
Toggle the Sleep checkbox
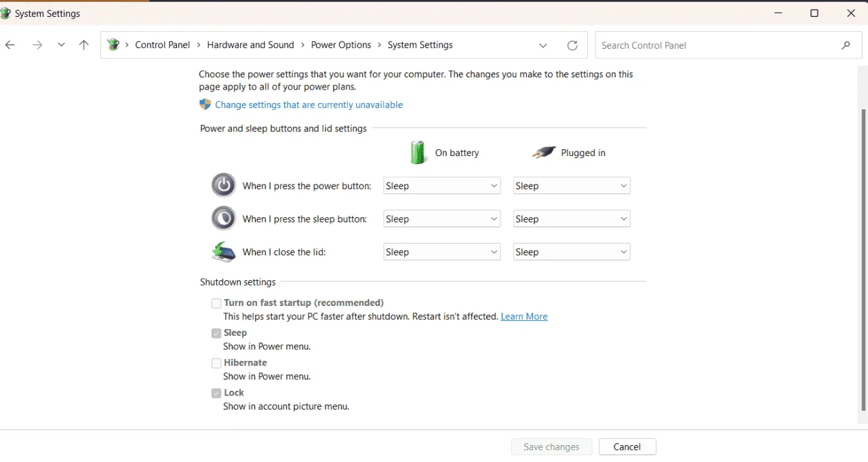216,333
